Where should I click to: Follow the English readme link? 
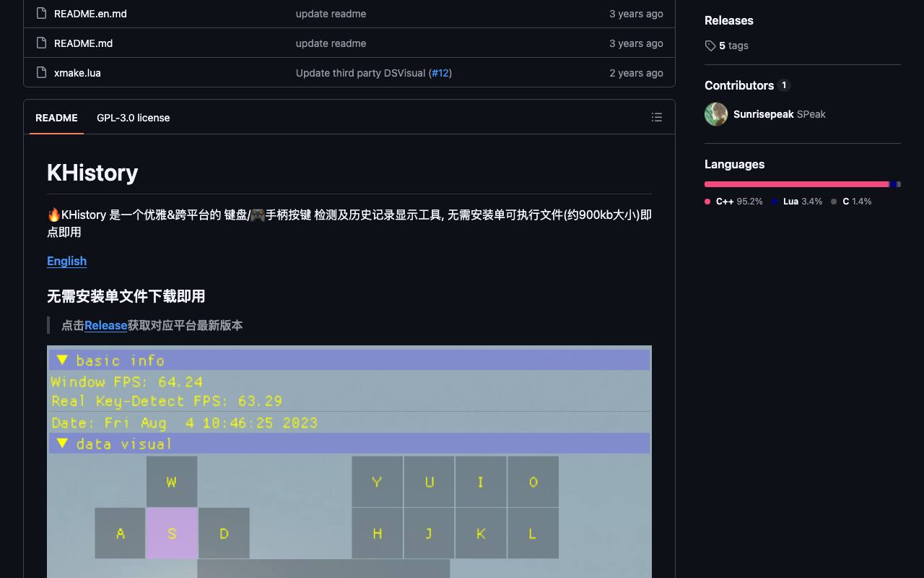(x=66, y=261)
